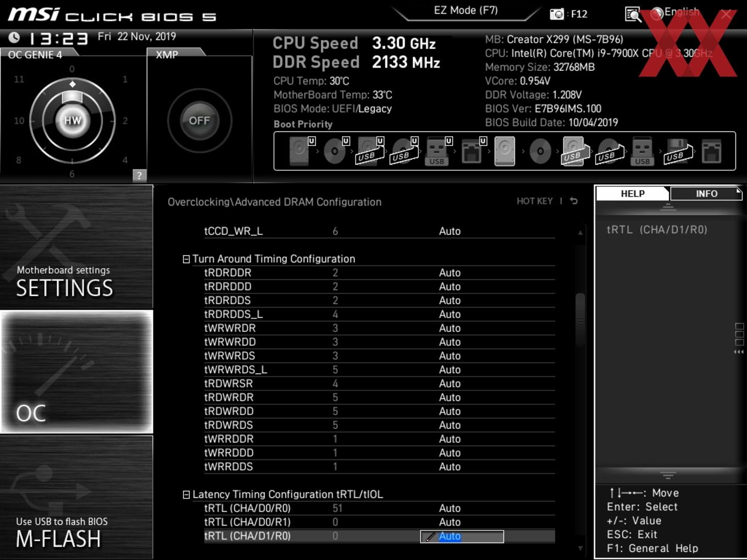Click the Overclocking\Advanced DRAM Configuration breadcrumb
Image resolution: width=747 pixels, height=560 pixels.
click(275, 202)
